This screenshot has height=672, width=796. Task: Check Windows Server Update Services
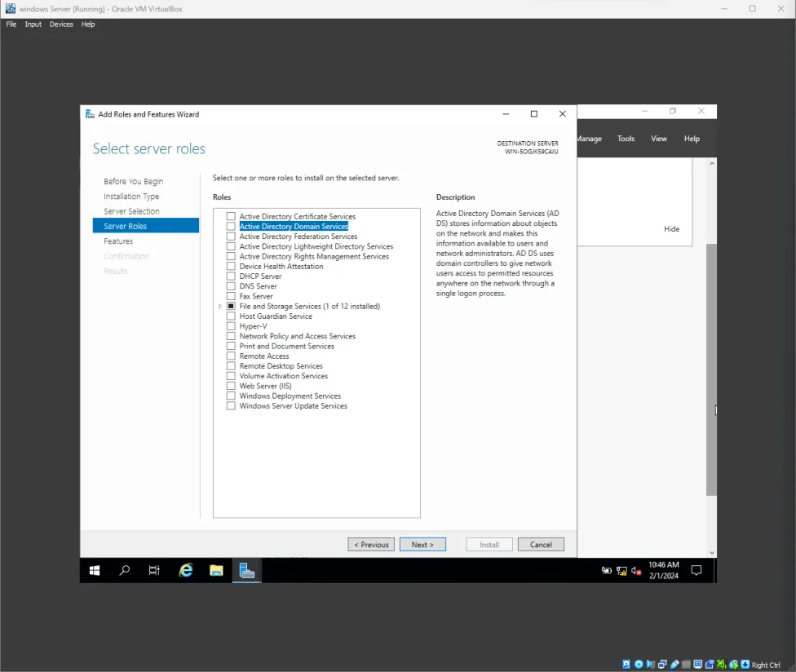[231, 406]
